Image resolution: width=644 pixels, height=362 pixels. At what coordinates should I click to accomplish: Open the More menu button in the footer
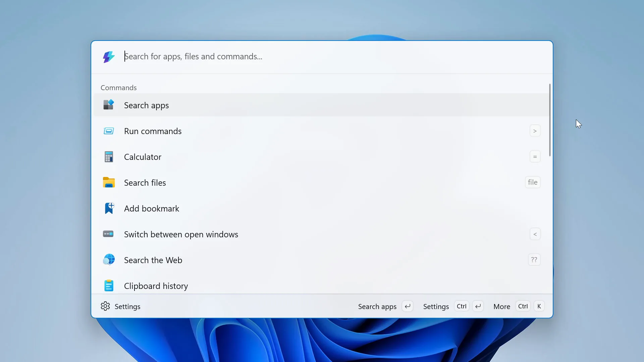tap(519, 306)
